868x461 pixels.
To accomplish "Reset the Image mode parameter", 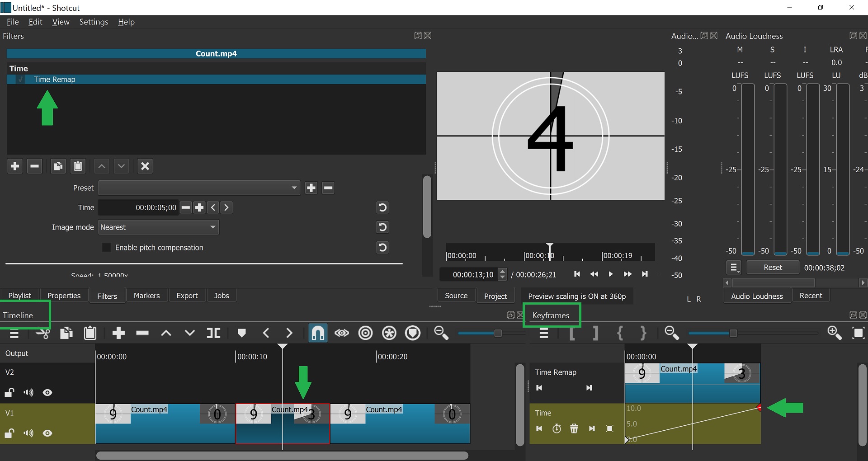I will [x=382, y=227].
